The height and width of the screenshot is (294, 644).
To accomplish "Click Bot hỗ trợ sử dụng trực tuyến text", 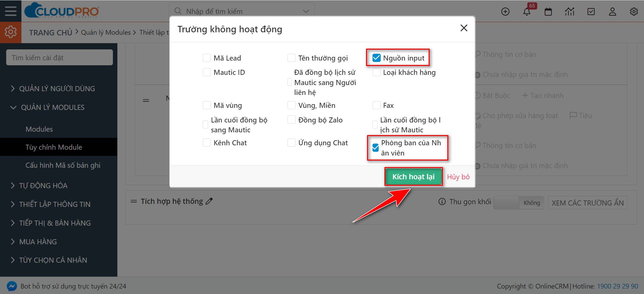I will click(73, 286).
